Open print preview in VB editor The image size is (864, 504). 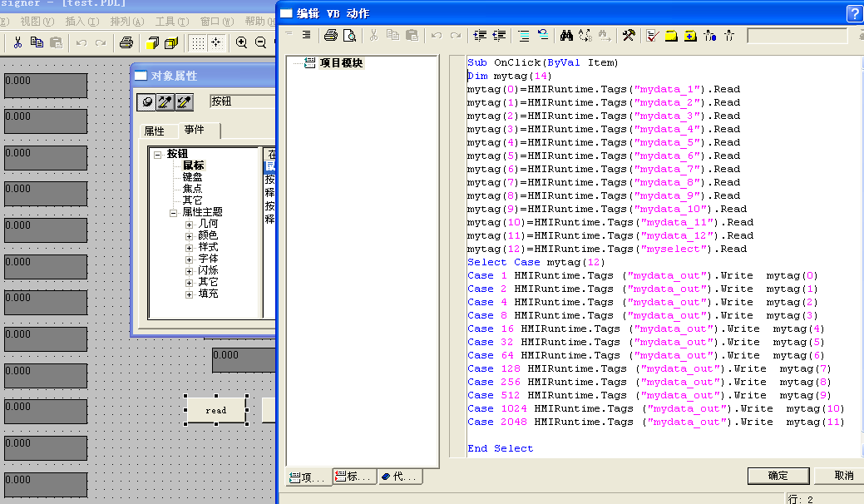coord(349,36)
